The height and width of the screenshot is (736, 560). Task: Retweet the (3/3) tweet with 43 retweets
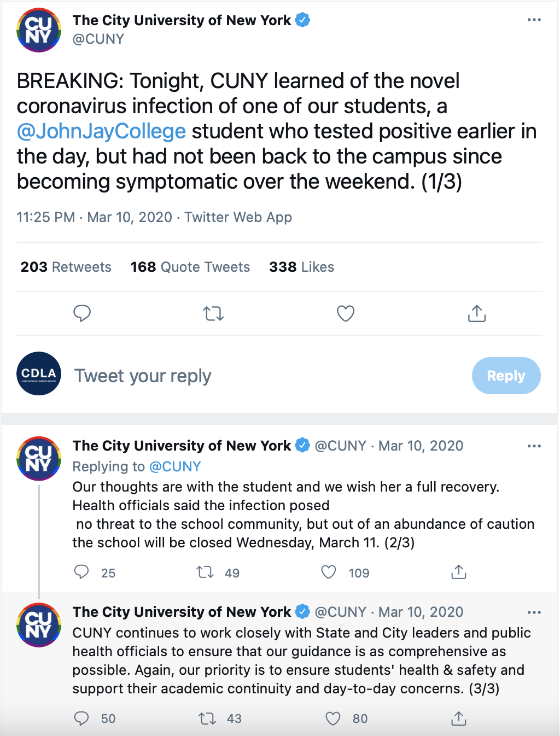click(x=207, y=718)
